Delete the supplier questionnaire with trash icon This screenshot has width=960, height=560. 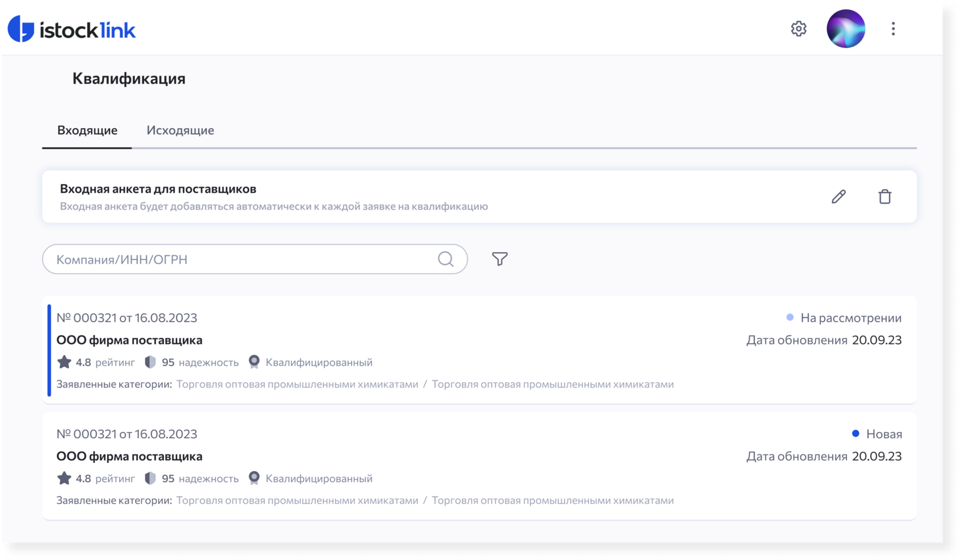pyautogui.click(x=885, y=197)
